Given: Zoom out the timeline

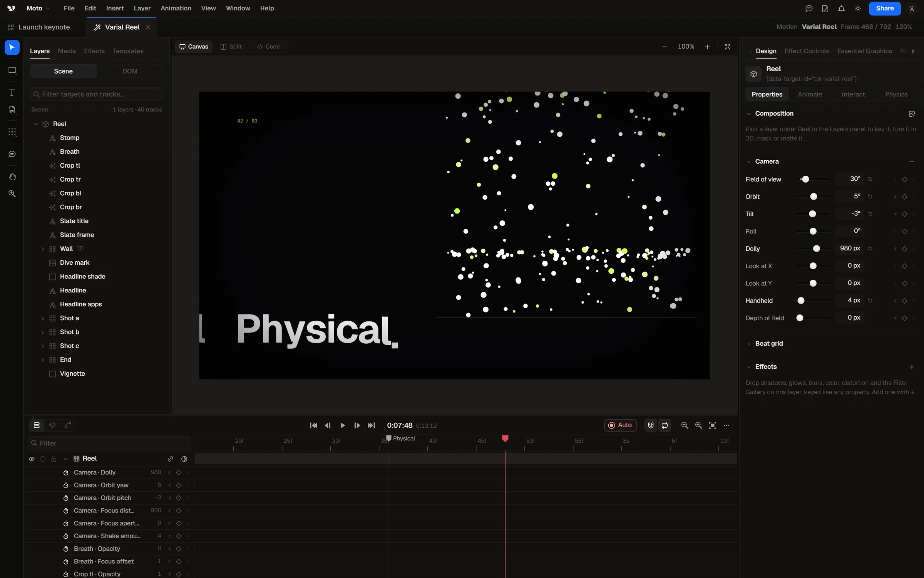Looking at the screenshot, I should [685, 425].
